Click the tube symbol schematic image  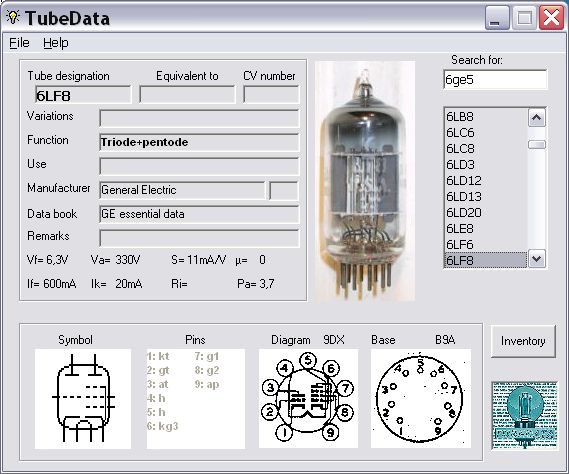click(x=83, y=399)
